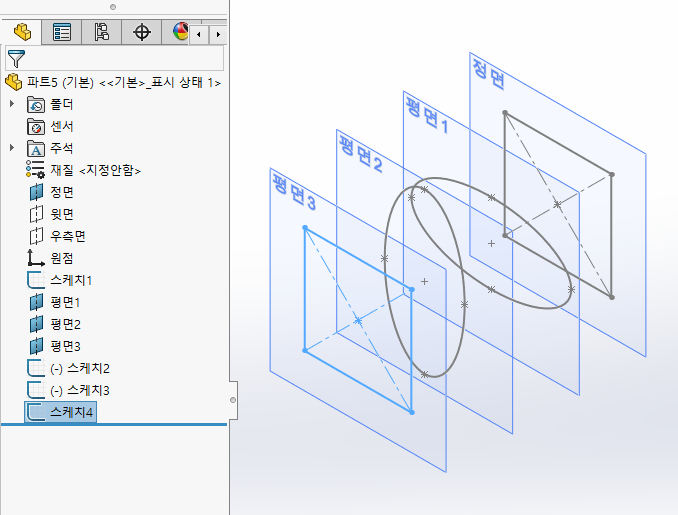The width and height of the screenshot is (678, 515).
Task: Click the yellow part icon beside 파트5
Action: pyautogui.click(x=13, y=82)
